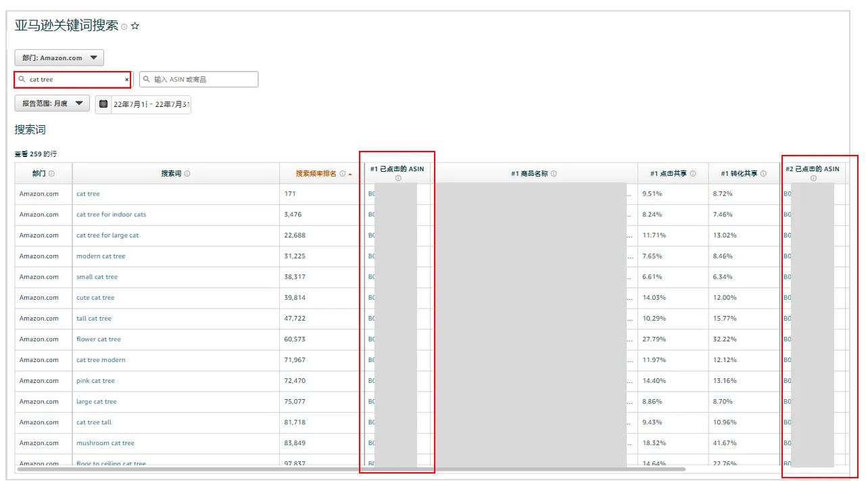Click info icon under #2 已点击的 ASIN
The height and width of the screenshot is (481, 868).
(x=813, y=179)
